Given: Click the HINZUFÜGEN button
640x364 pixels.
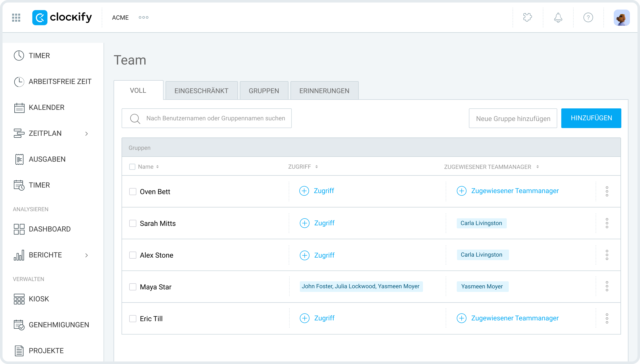Looking at the screenshot, I should [591, 118].
